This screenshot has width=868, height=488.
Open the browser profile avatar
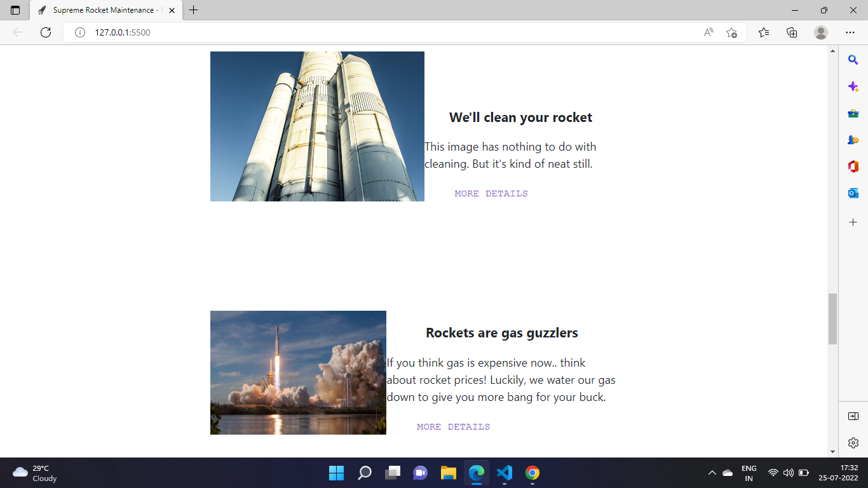(820, 32)
